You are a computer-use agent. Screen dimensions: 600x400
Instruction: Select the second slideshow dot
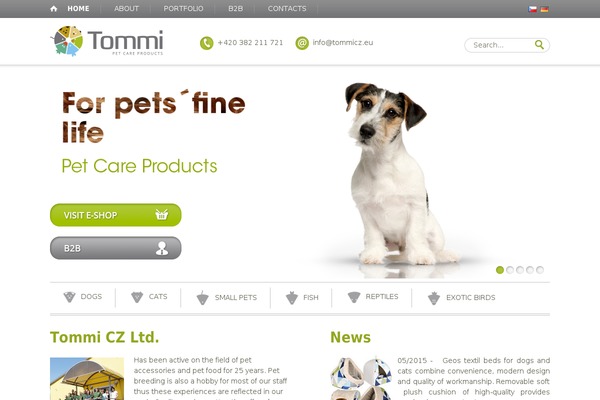[x=510, y=270]
